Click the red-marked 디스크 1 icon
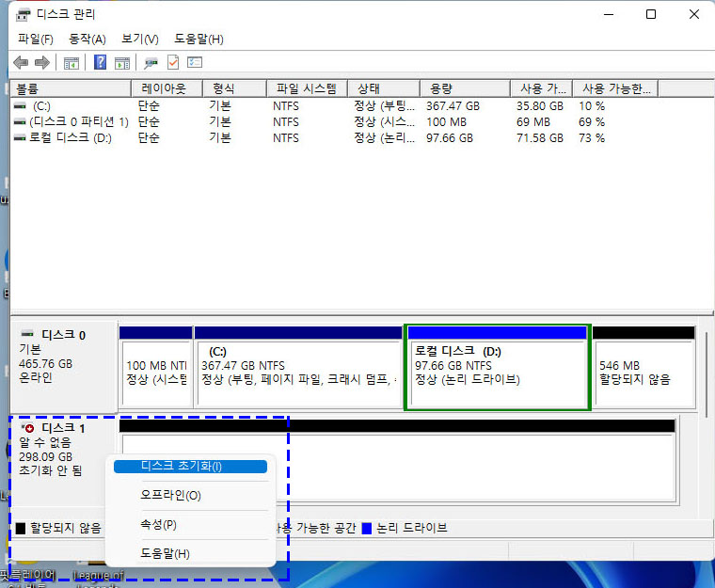Image resolution: width=715 pixels, height=588 pixels. click(28, 428)
